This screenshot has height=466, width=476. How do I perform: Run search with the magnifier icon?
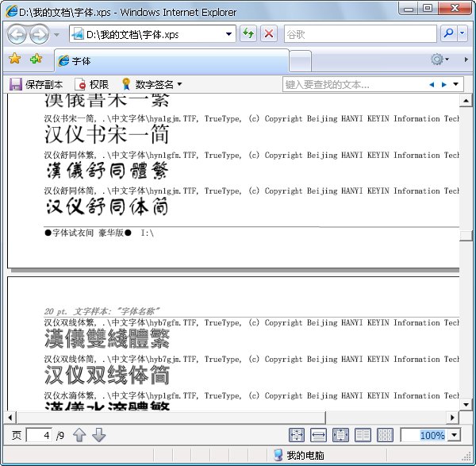(448, 33)
